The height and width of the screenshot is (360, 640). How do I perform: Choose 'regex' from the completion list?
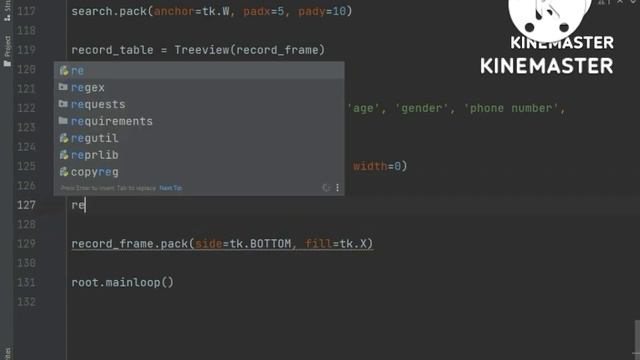(199, 87)
